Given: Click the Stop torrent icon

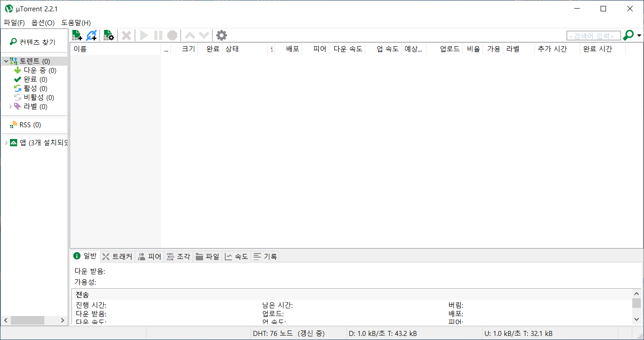Looking at the screenshot, I should coord(172,35).
